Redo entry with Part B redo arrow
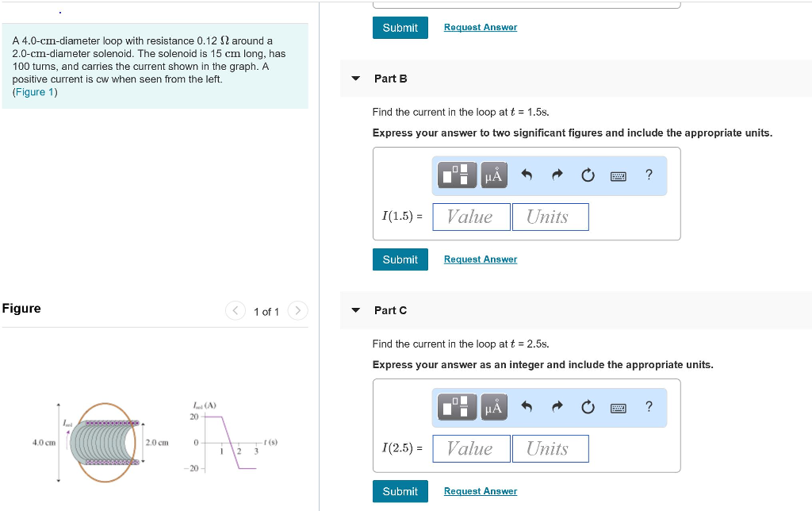Image resolution: width=812 pixels, height=511 pixels. pyautogui.click(x=557, y=175)
